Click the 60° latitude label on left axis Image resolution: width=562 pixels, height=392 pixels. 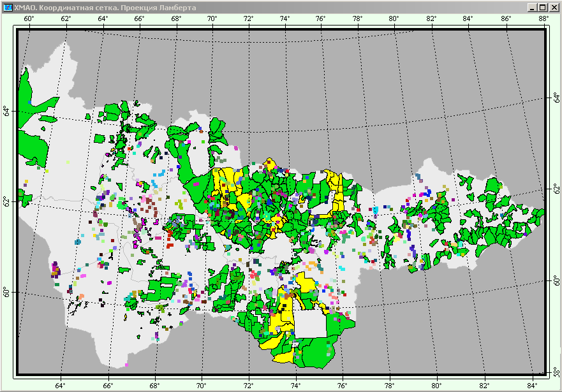pyautogui.click(x=6, y=293)
